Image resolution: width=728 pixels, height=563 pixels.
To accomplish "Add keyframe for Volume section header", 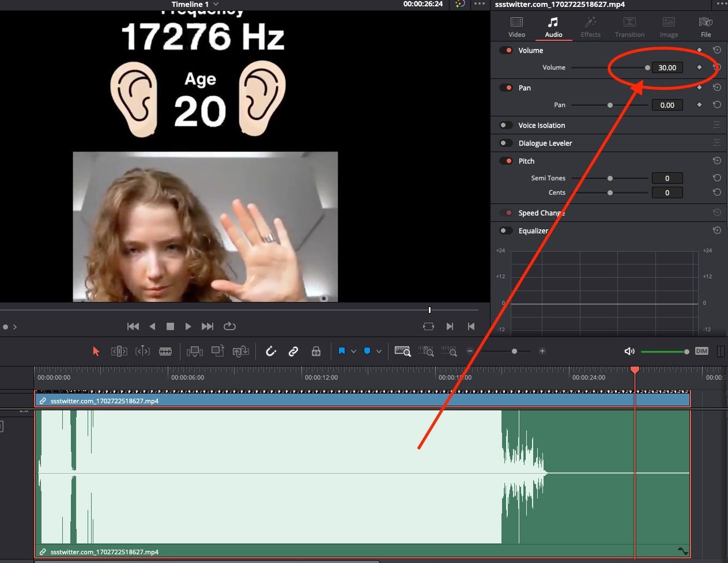I will (699, 50).
